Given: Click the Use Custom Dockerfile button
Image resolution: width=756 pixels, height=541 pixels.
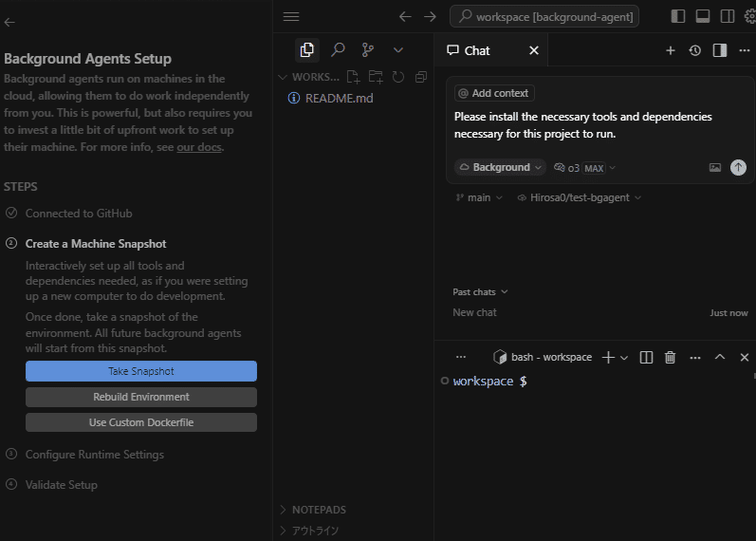Looking at the screenshot, I should [x=140, y=422].
